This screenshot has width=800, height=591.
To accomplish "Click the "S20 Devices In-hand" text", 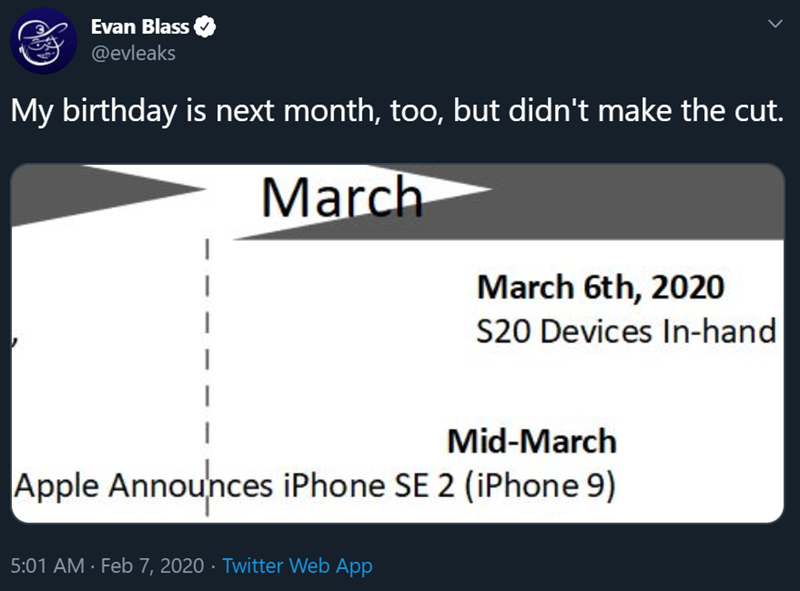I will pos(627,330).
